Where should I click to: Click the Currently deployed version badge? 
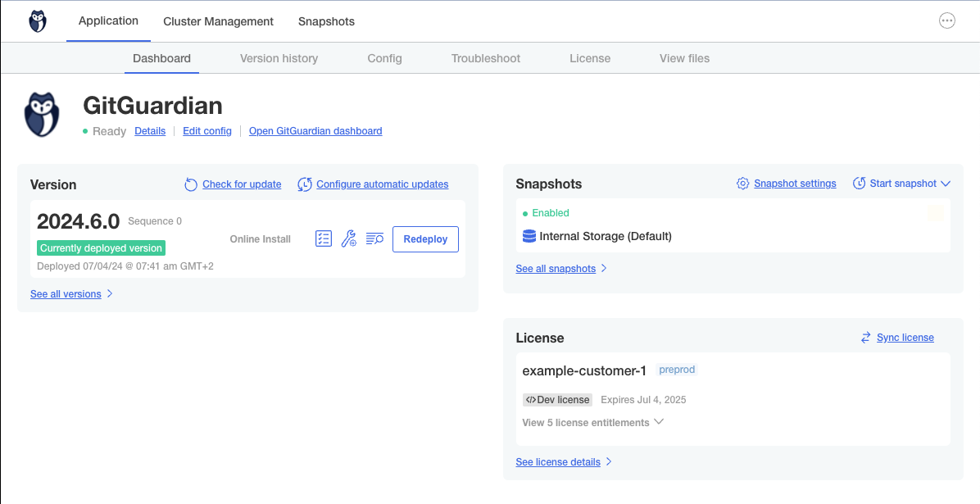(x=102, y=248)
